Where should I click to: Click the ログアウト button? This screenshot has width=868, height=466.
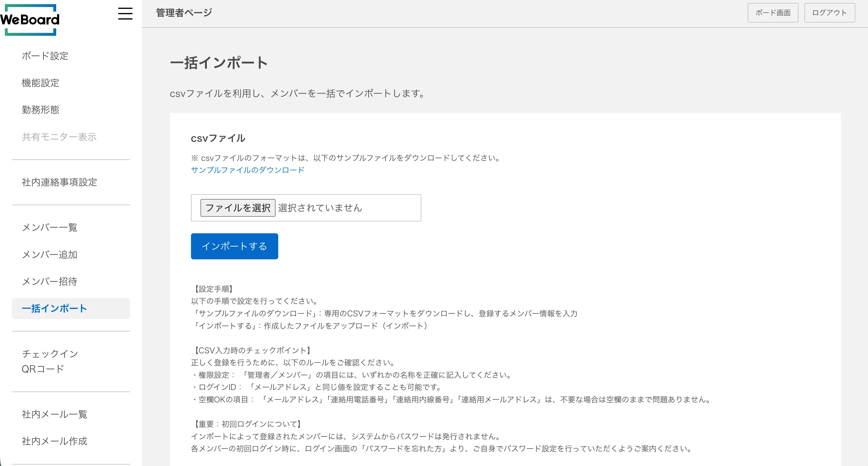coord(830,13)
